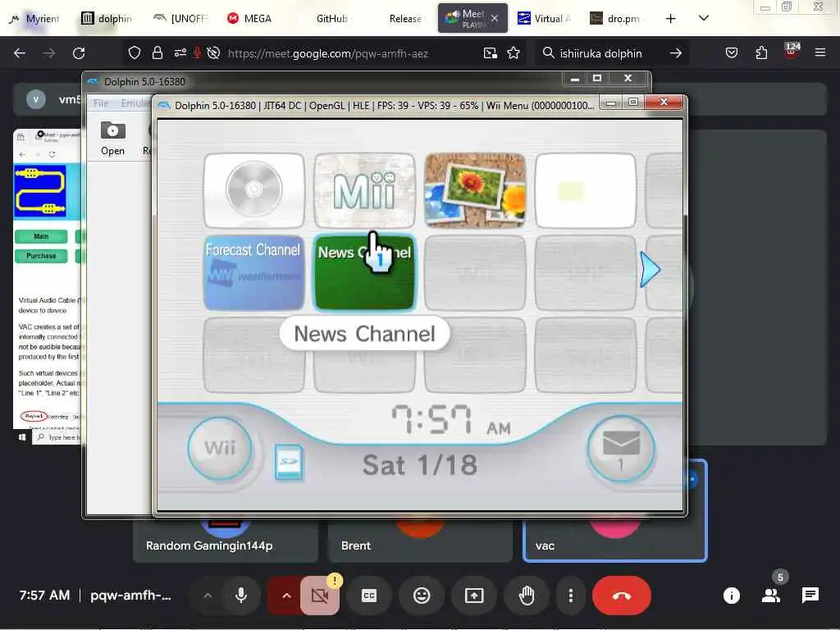840x630 pixels.
Task: Show the participants people panel
Action: [x=771, y=596]
